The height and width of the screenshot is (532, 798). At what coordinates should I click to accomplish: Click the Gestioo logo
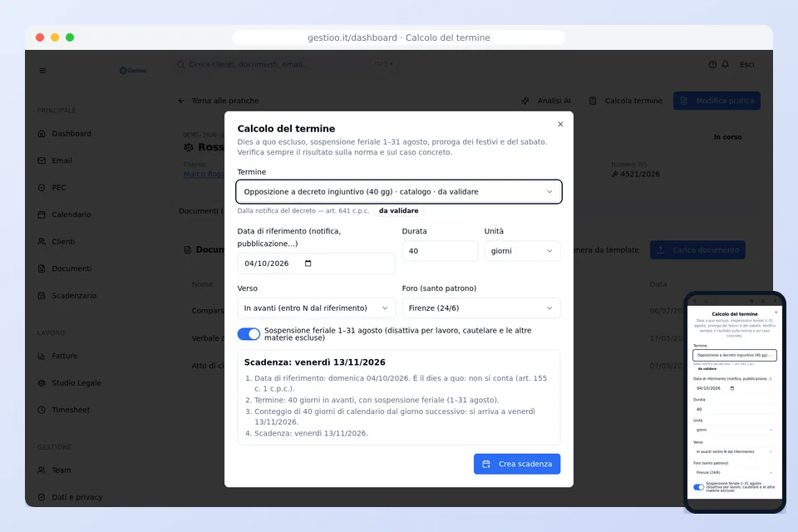tap(133, 71)
